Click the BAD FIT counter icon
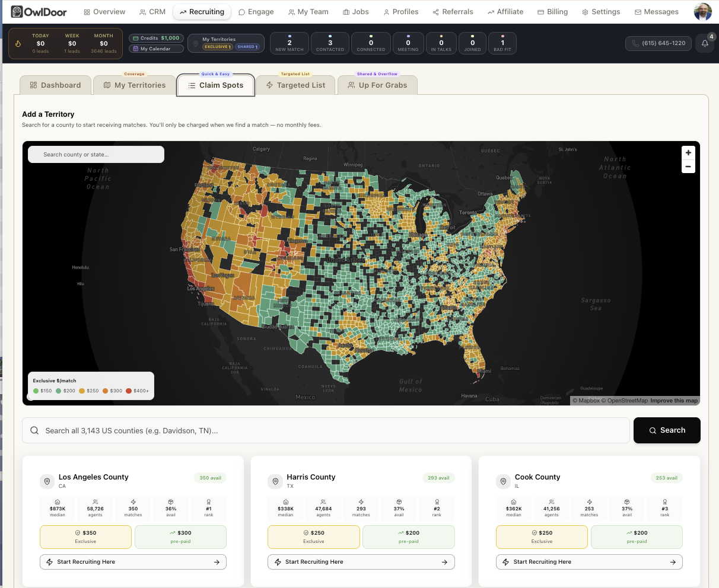 click(x=502, y=37)
